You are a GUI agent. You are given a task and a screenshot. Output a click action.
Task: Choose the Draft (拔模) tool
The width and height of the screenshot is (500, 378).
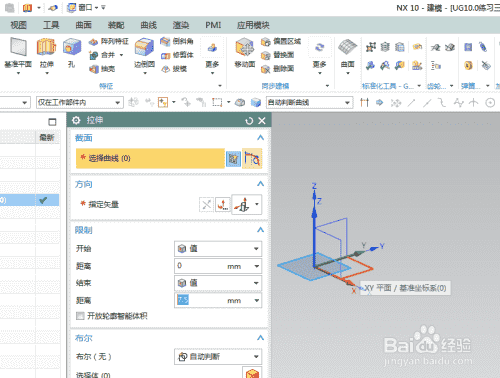point(174,69)
